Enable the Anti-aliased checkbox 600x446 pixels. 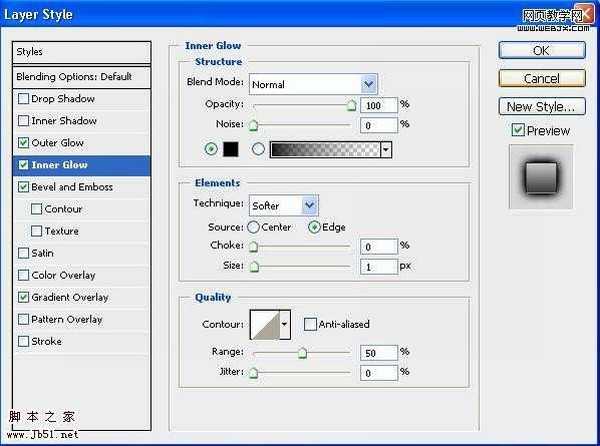click(310, 324)
